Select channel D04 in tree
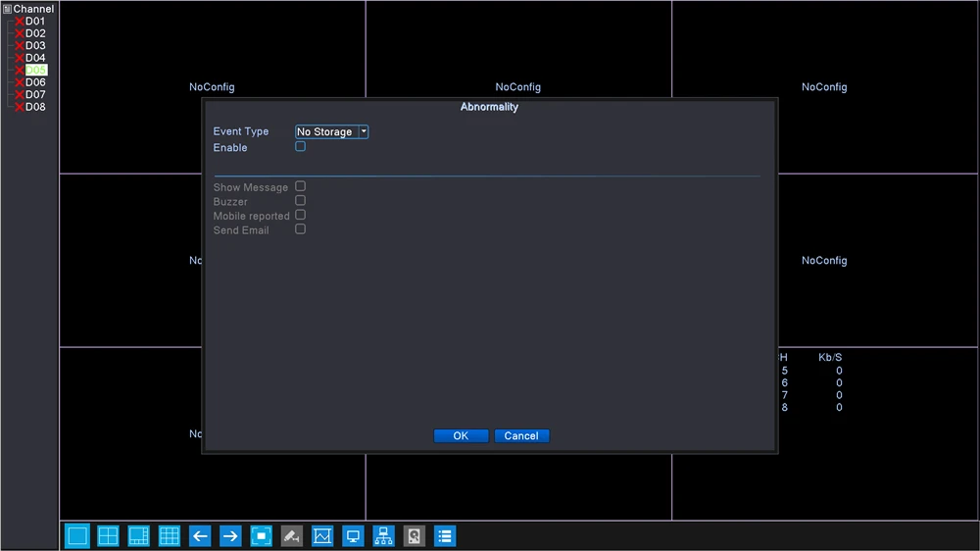The height and width of the screenshot is (551, 980). pos(35,58)
